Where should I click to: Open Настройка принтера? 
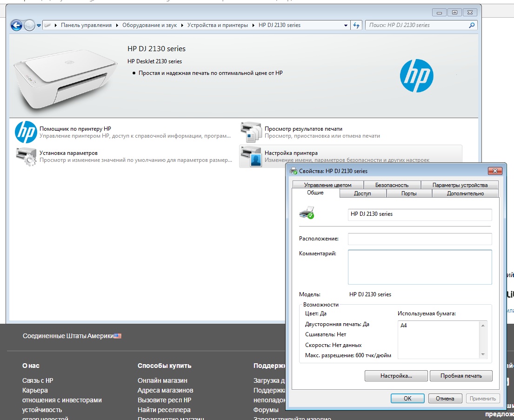(291, 153)
